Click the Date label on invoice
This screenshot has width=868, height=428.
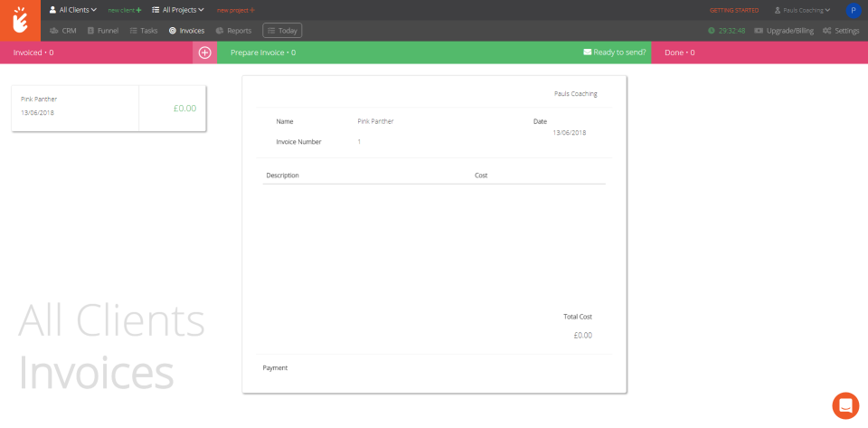tap(540, 121)
